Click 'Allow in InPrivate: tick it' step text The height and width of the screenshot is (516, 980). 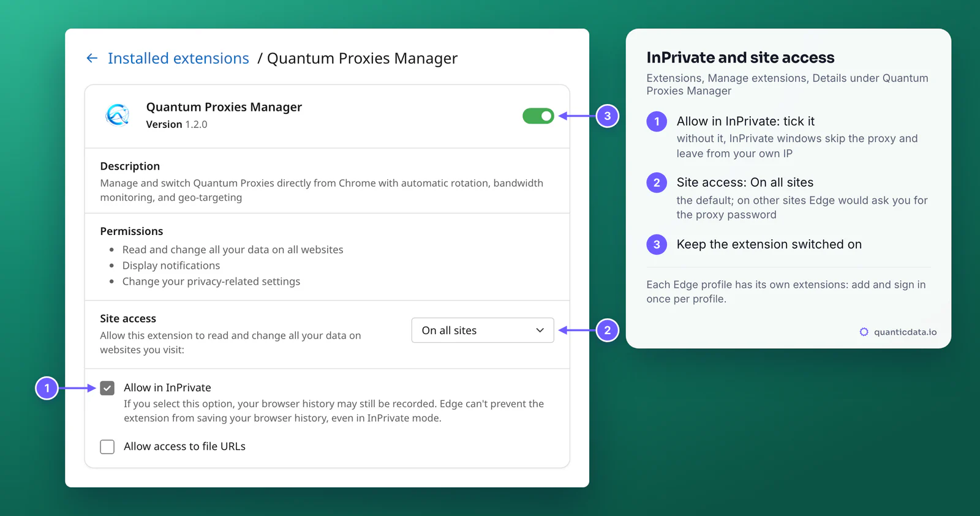point(745,121)
